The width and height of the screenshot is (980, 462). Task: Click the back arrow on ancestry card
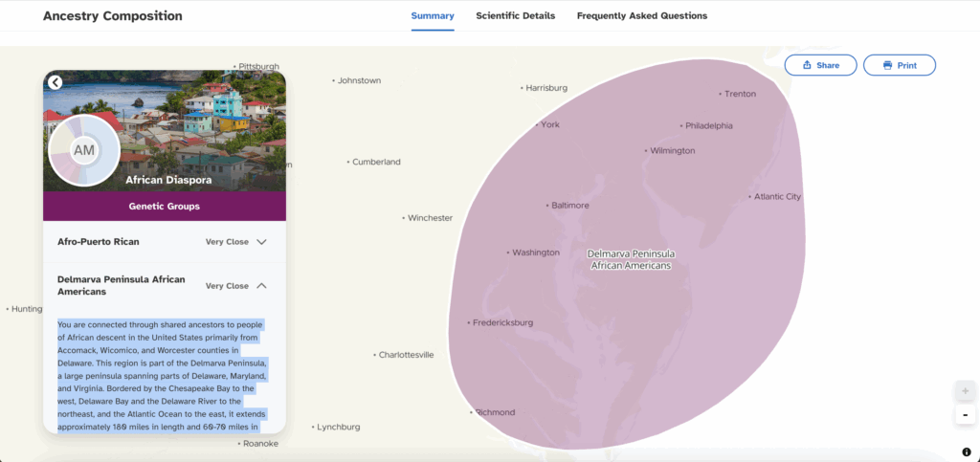point(56,82)
